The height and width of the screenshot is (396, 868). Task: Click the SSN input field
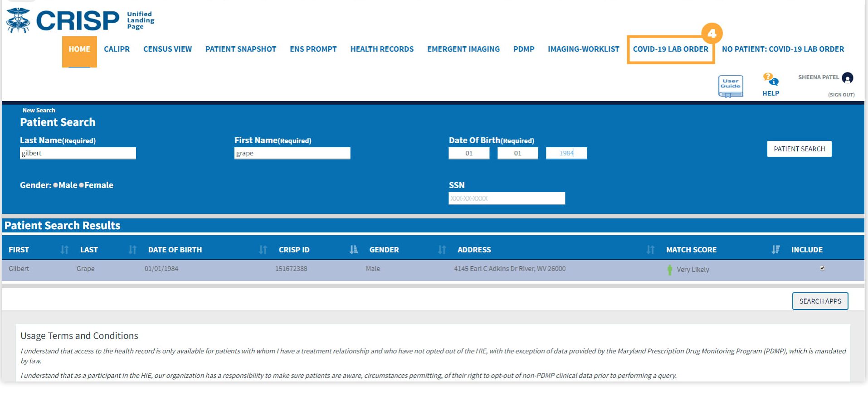[507, 198]
